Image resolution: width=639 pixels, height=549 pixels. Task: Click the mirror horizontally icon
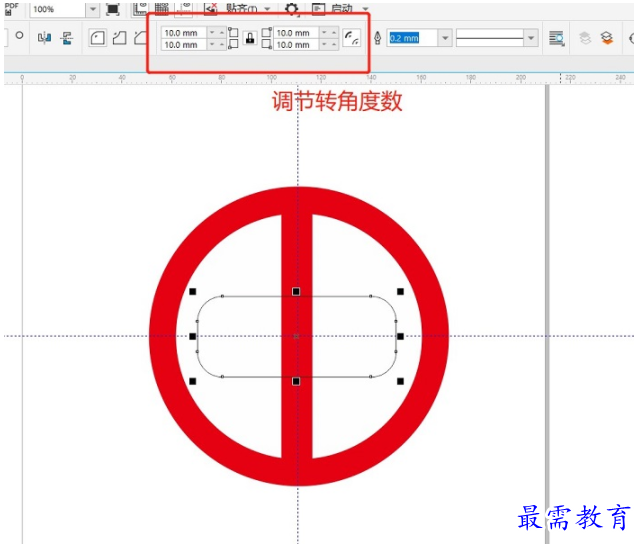coord(44,38)
